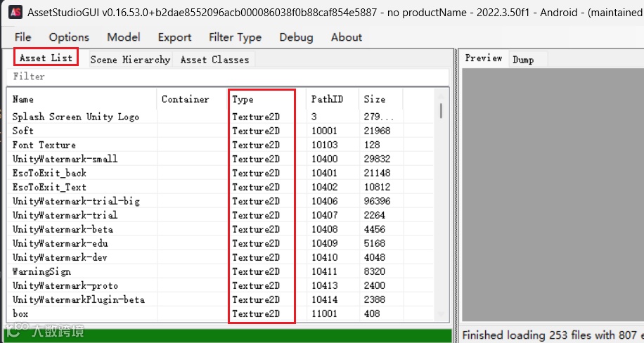Open the Filter Type menu

coord(236,37)
